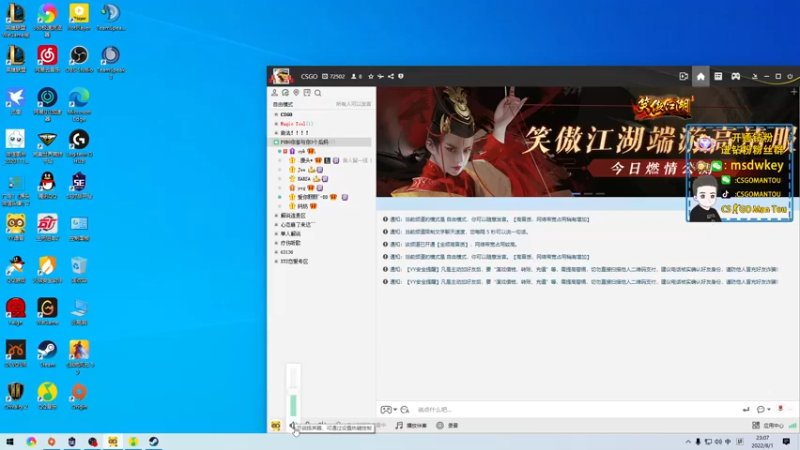Select user SAKRA in the channel list
This screenshot has height=450, width=800.
304,179
